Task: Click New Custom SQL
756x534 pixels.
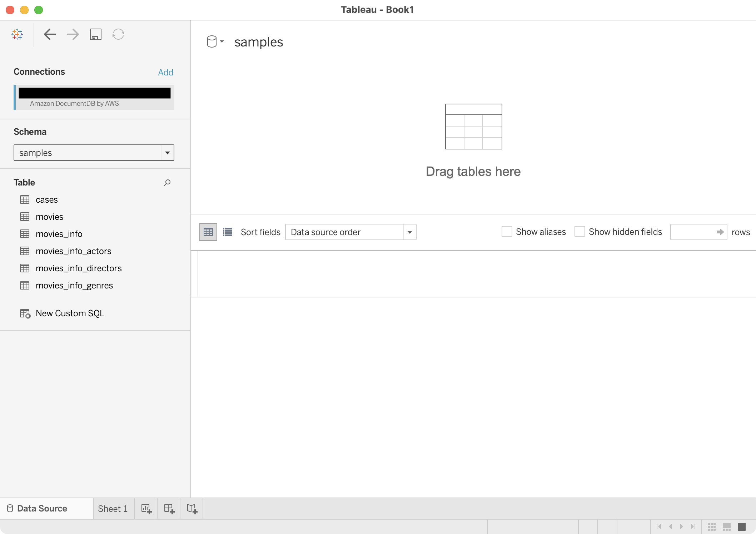Action: (x=70, y=313)
